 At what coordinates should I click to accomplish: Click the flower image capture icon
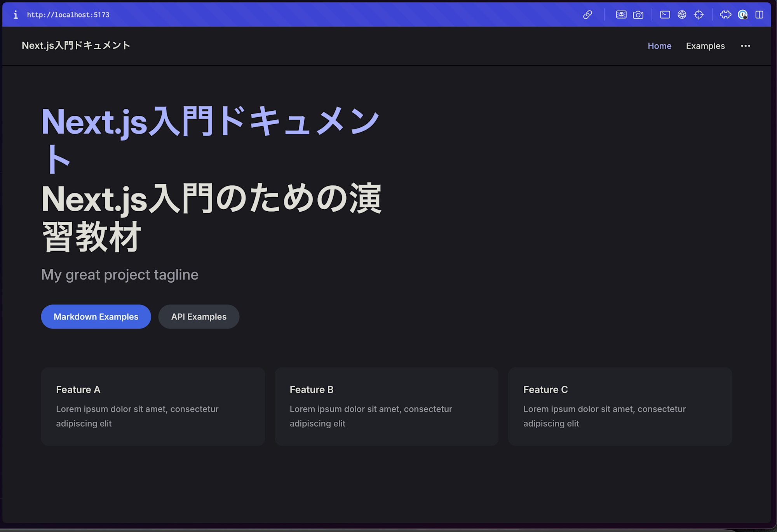coord(621,15)
